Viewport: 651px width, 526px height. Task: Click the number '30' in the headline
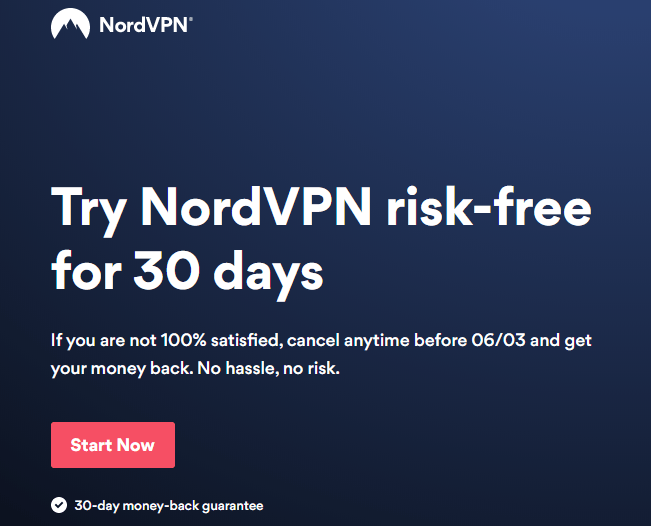pyautogui.click(x=166, y=270)
